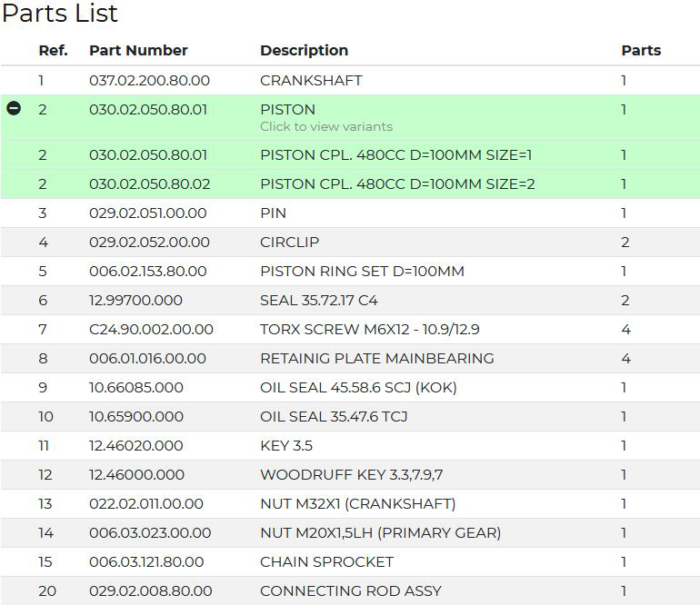The image size is (700, 605).
Task: Select part number 006.03.023.00.00
Action: point(150,532)
